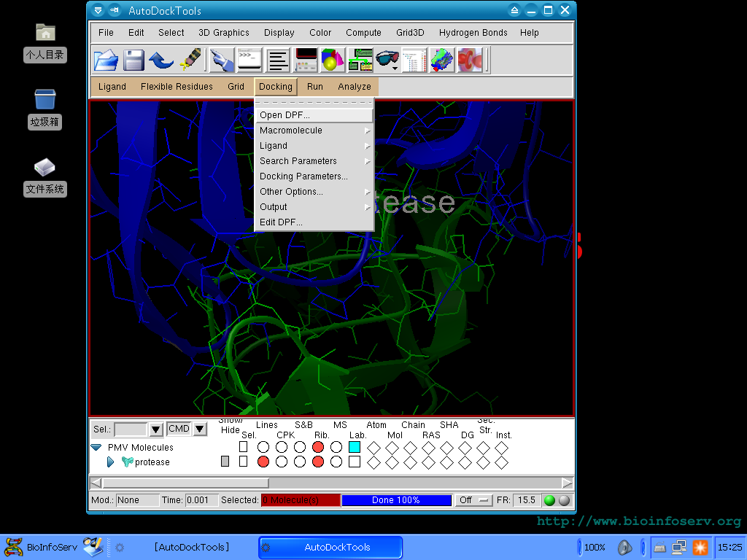The width and height of the screenshot is (747, 560).
Task: Expand Ligand submenu in Docking menu
Action: coord(314,146)
